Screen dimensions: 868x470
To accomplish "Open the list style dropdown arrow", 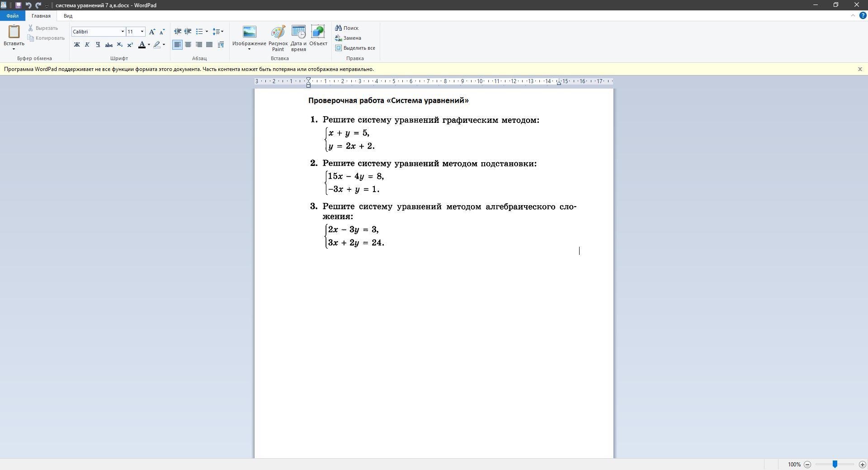I will [207, 32].
